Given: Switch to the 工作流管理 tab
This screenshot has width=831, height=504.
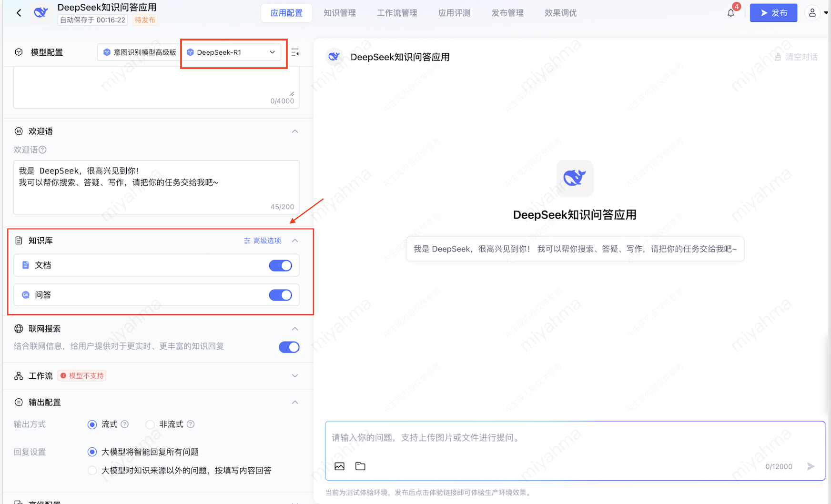Looking at the screenshot, I should (x=397, y=13).
